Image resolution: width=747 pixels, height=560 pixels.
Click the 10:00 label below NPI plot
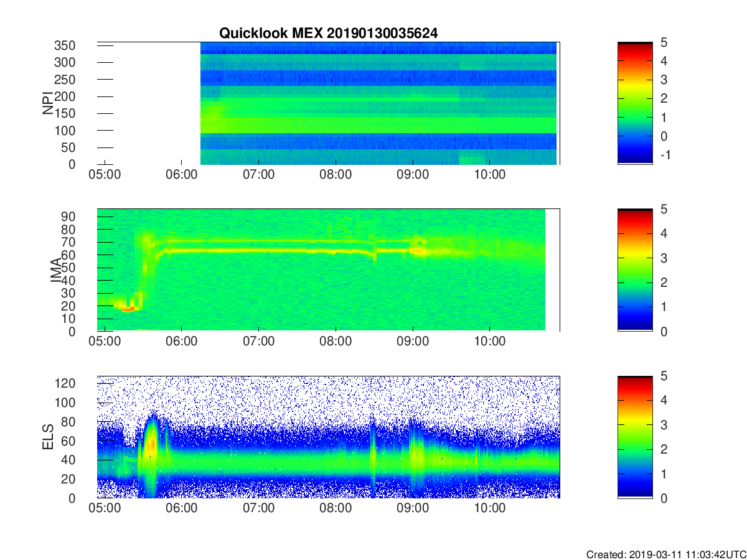[491, 175]
